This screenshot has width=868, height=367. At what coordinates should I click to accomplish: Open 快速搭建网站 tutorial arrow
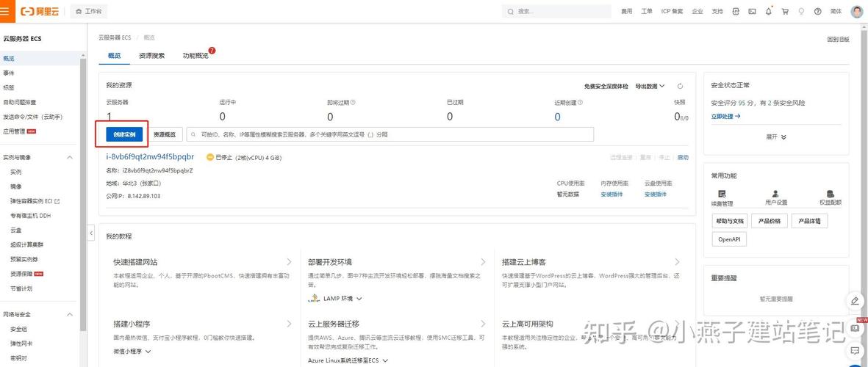click(289, 262)
